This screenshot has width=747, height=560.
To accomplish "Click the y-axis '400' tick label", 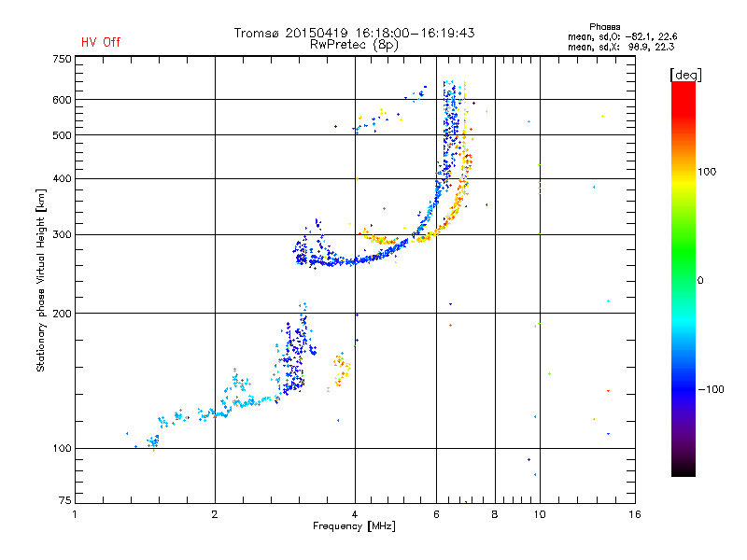I will (x=62, y=178).
